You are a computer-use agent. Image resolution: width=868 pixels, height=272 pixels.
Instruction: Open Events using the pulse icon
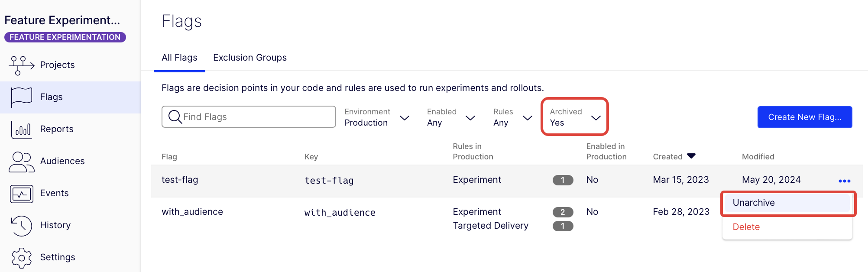pos(21,194)
